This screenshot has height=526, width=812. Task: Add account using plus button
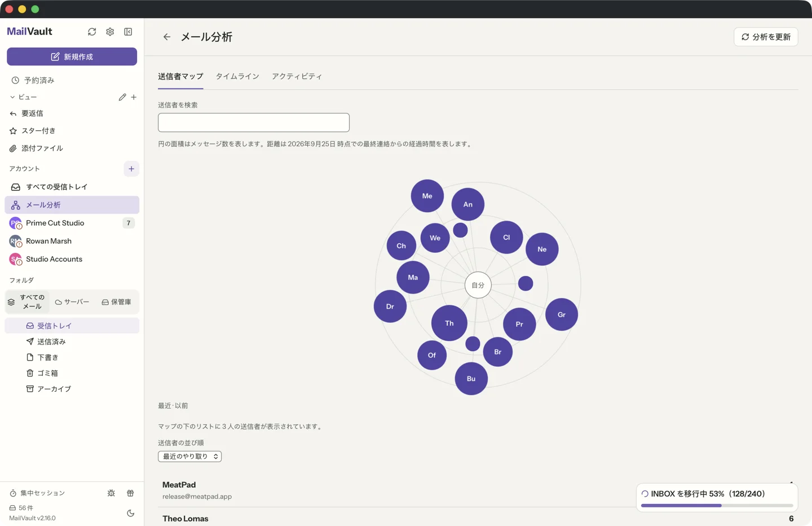(x=131, y=169)
